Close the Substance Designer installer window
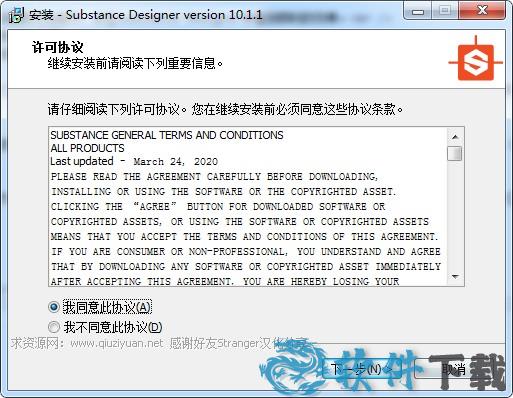 pyautogui.click(x=482, y=11)
